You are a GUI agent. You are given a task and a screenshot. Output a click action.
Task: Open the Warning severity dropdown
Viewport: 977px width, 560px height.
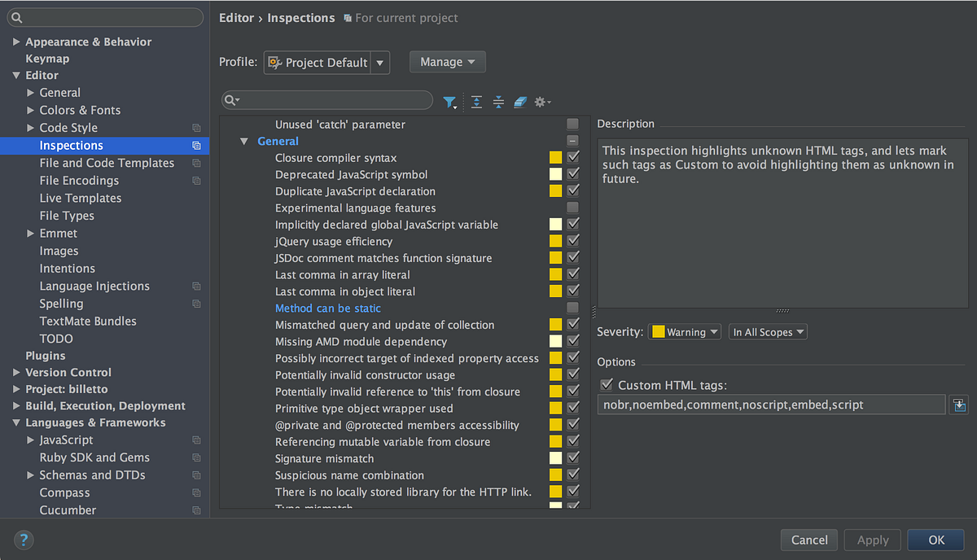(685, 332)
